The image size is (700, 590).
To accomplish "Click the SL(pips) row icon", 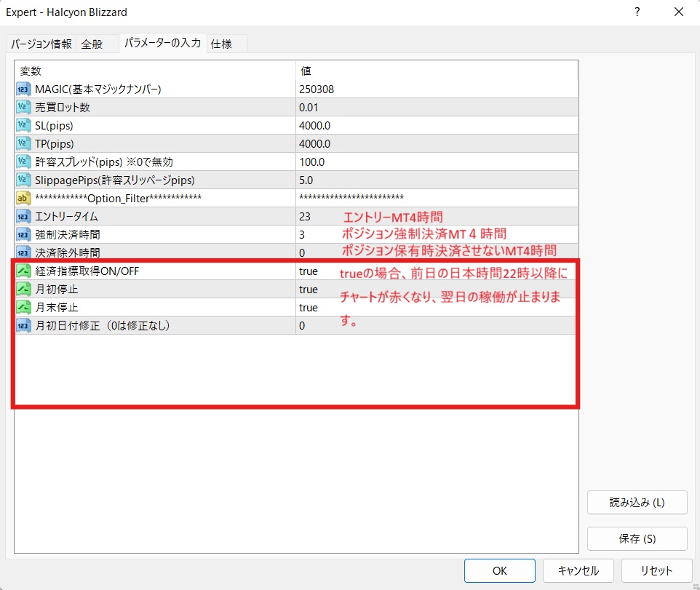I will [x=23, y=125].
